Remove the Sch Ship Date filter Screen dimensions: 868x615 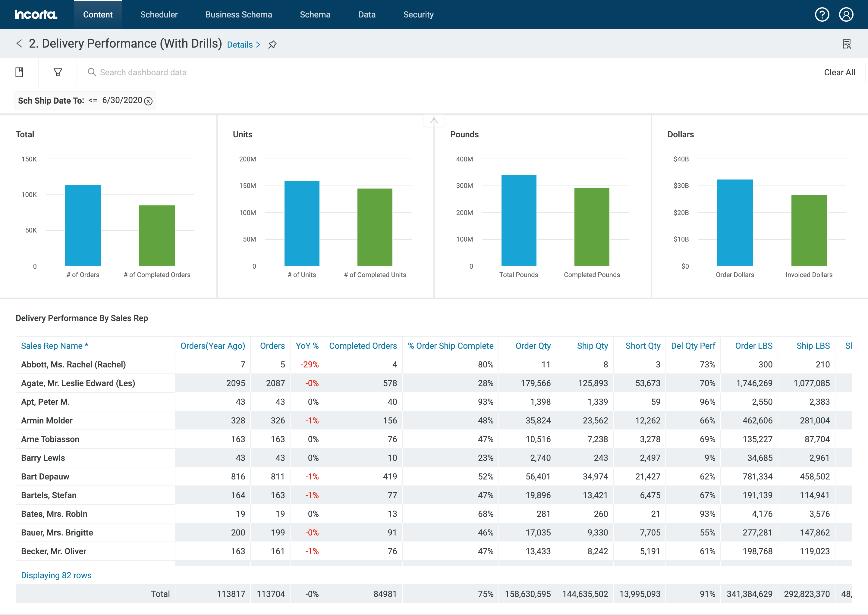149,101
